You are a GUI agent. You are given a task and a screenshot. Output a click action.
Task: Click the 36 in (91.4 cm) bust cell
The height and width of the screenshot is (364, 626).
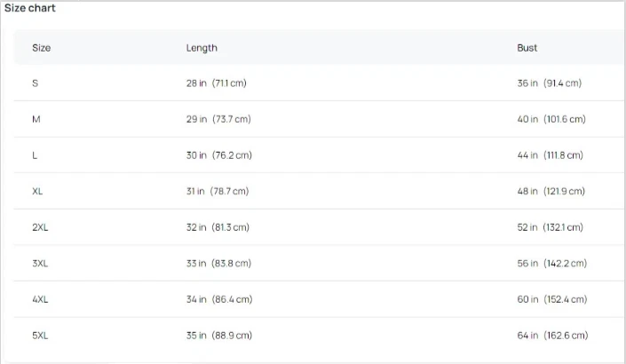pos(549,83)
